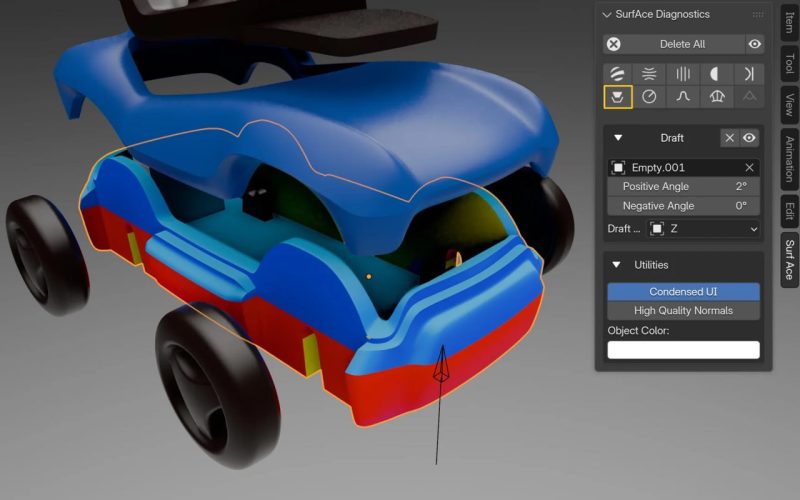Click the gauge dial diagnostic icon

pyautogui.click(x=650, y=97)
